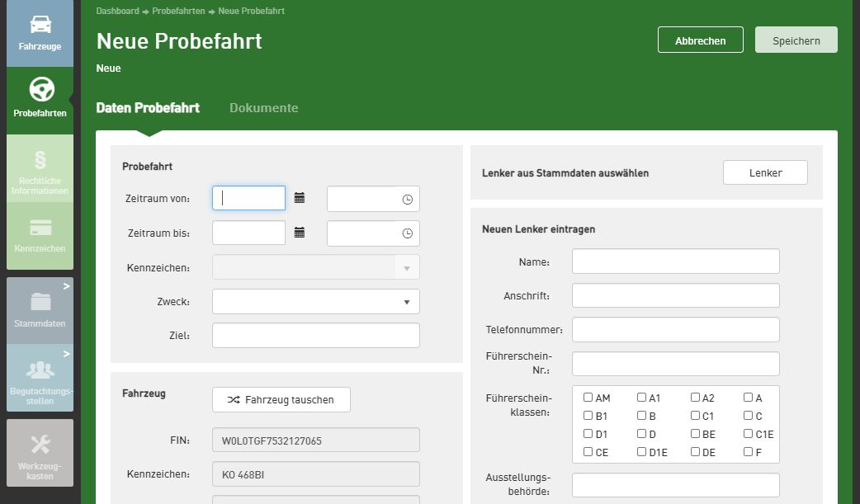Enable the license class B checkbox
Screen dimensions: 860x504
click(x=642, y=416)
